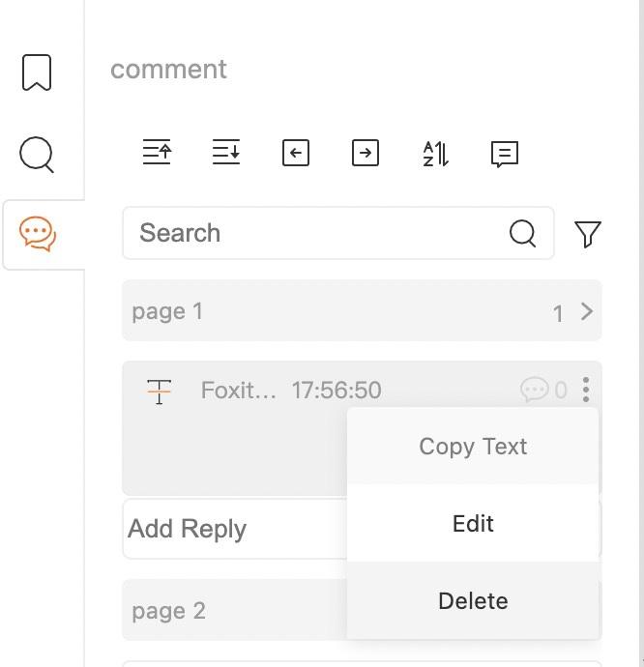The image size is (644, 667).
Task: Open the Search sidebar panel
Action: point(37,155)
